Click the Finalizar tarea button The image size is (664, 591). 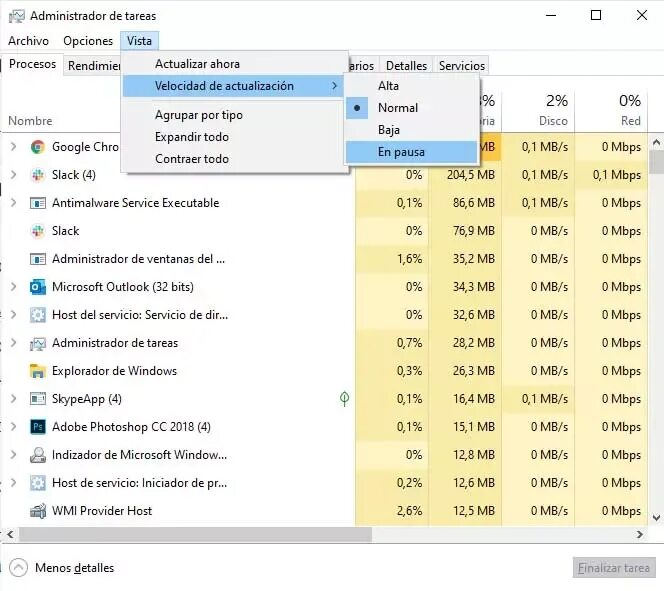(614, 568)
